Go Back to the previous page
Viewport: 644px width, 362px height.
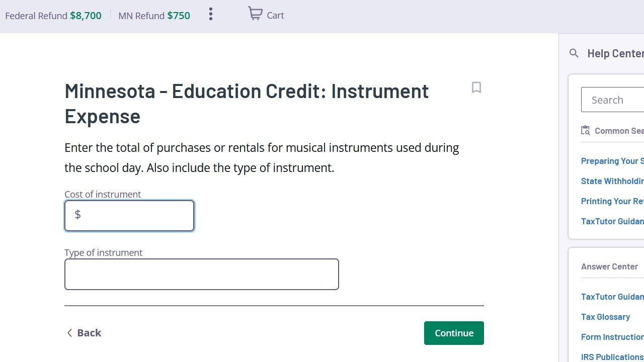click(84, 333)
